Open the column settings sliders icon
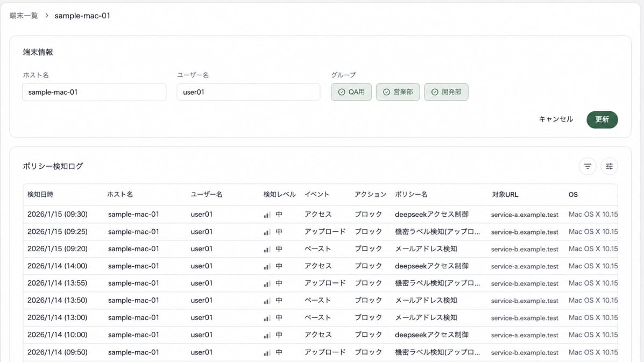644x362 pixels. pos(609,166)
